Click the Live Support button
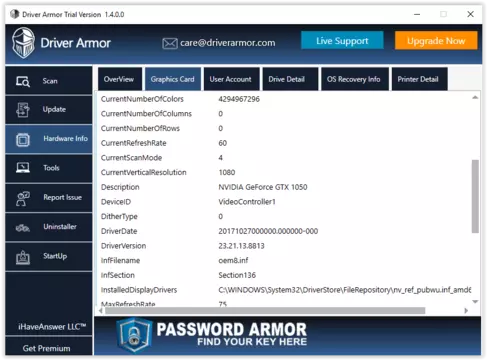Screen dimensions: 487x360 coord(342,40)
